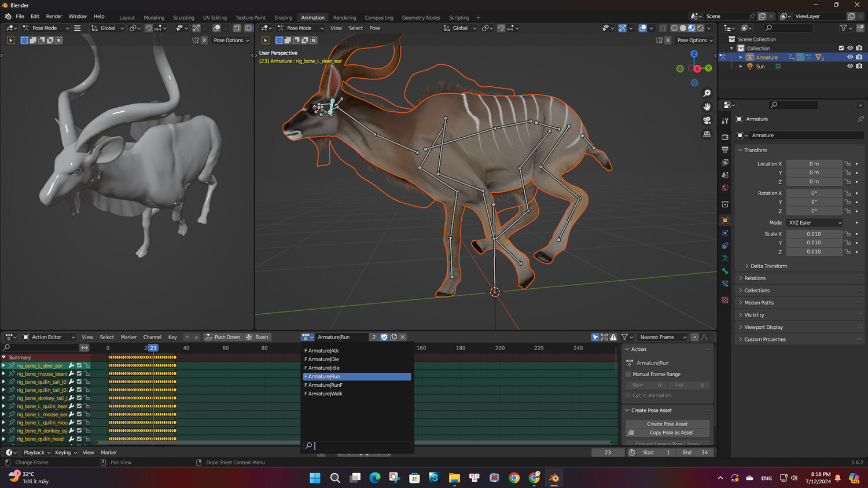Switch to orthographic grid view icon

(x=707, y=134)
